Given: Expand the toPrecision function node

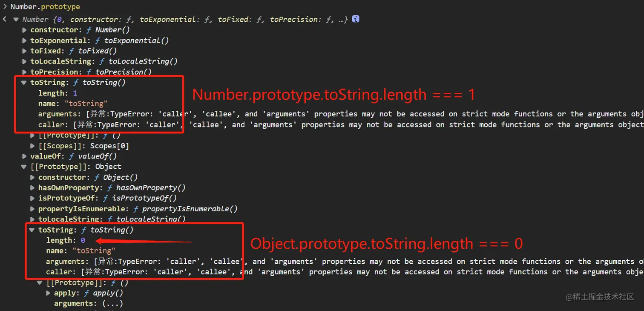Looking at the screenshot, I should [x=24, y=72].
